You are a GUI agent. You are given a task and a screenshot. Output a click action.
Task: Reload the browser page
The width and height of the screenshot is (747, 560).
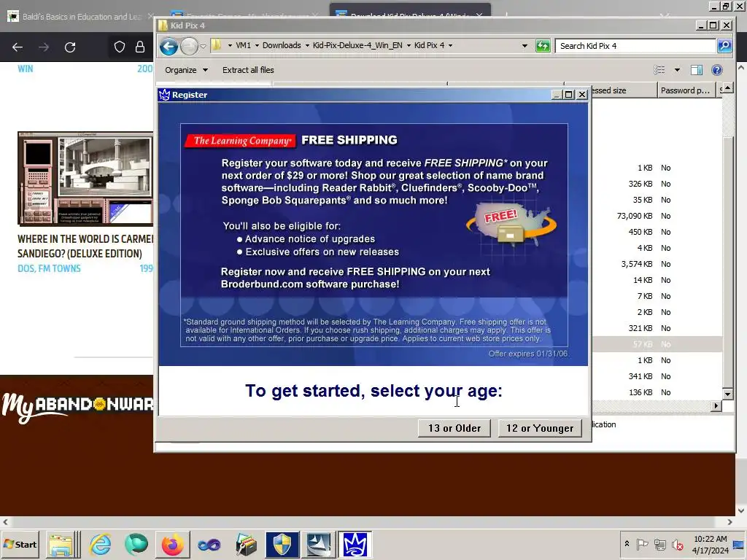click(70, 47)
